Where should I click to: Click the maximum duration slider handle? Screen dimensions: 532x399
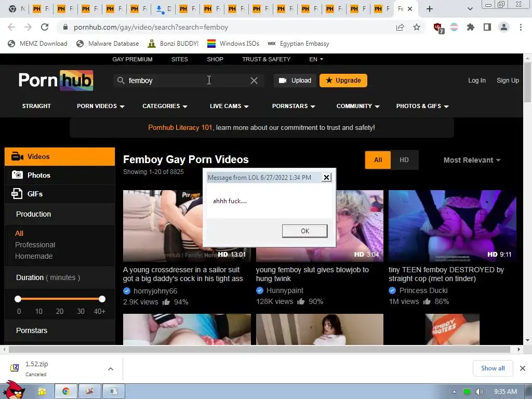(102, 299)
